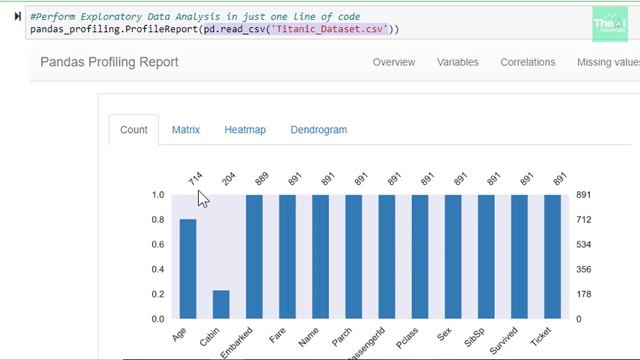Screen dimensions: 640x360
Task: Click the Age axis label
Action: point(179,334)
